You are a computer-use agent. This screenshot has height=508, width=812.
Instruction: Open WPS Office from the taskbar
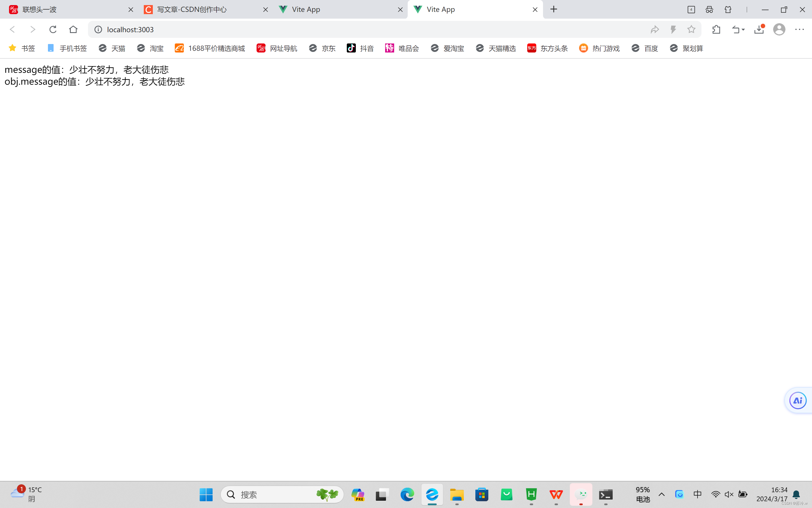(556, 494)
